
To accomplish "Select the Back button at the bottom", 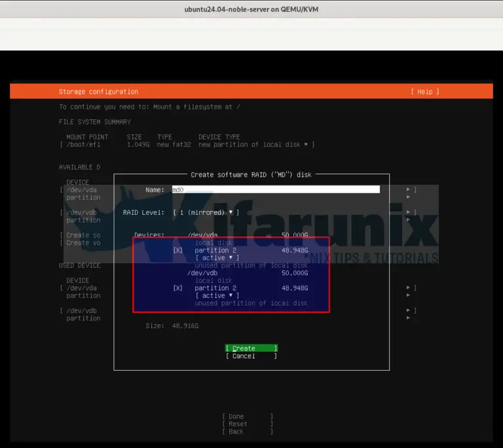I will pyautogui.click(x=248, y=432).
